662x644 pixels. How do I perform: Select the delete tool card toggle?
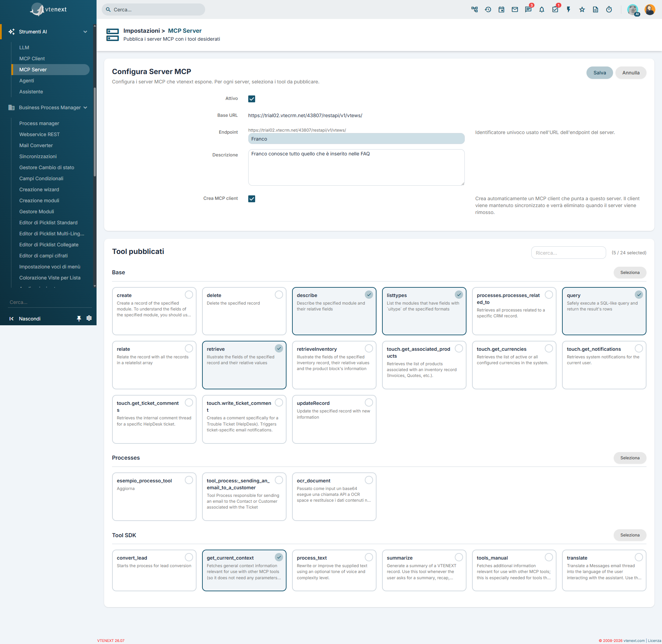coord(279,295)
